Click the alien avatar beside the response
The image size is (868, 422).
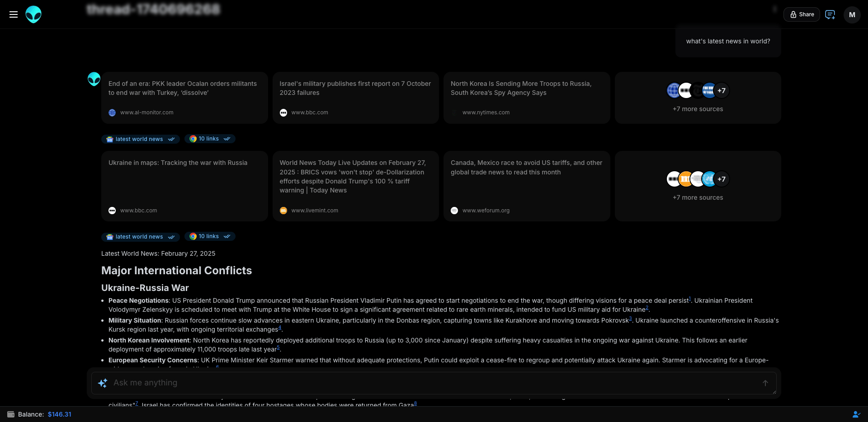(94, 79)
